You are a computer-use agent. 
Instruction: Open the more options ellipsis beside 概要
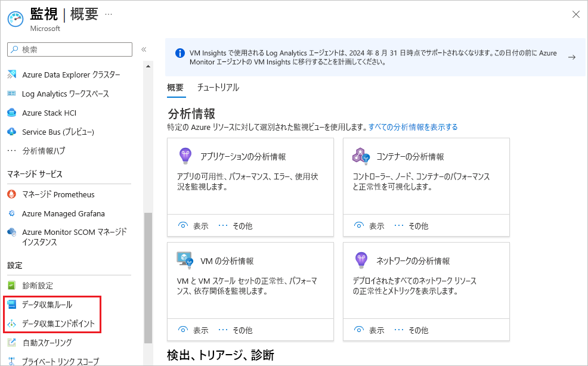pyautogui.click(x=109, y=14)
